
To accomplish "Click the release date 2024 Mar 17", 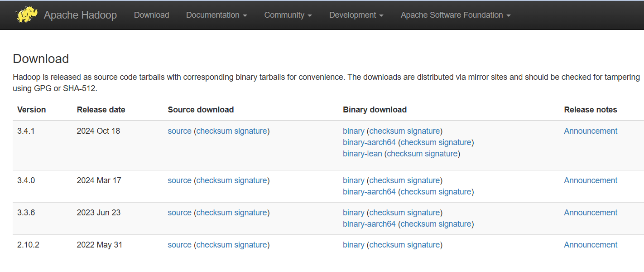I will [x=99, y=180].
